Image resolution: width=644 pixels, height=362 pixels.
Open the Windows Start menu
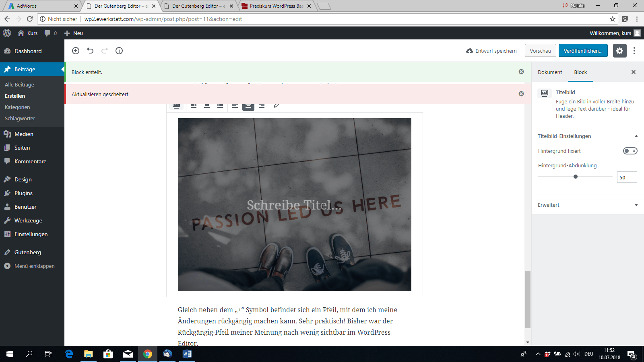click(10, 354)
